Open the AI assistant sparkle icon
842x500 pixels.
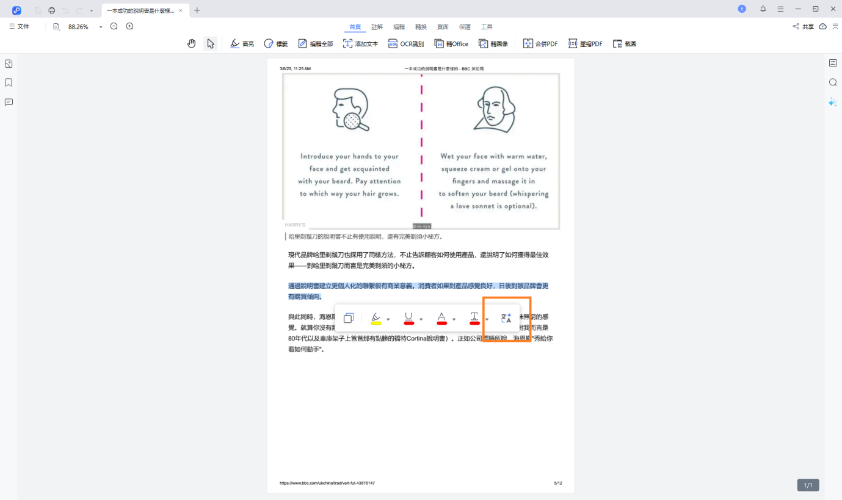click(833, 102)
